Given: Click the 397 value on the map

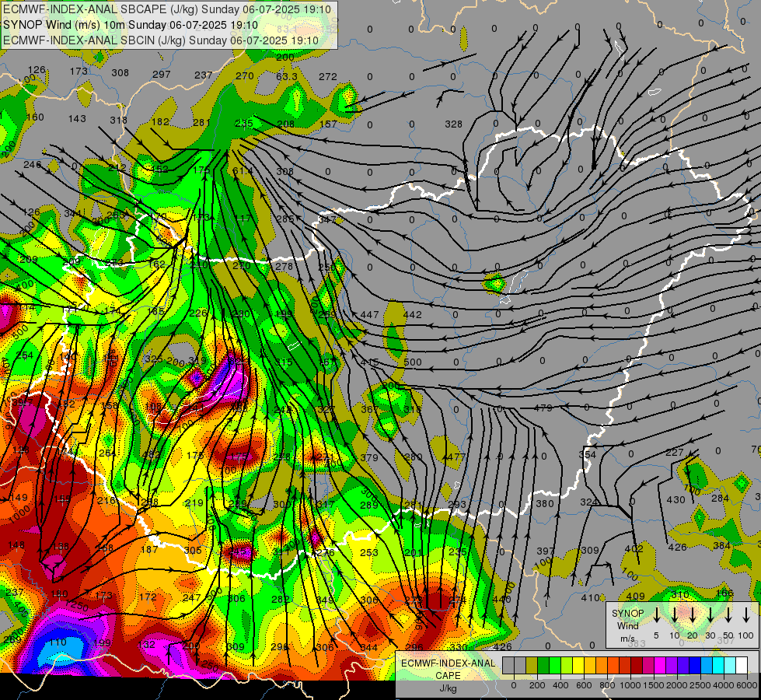Looking at the screenshot, I should tap(546, 551).
